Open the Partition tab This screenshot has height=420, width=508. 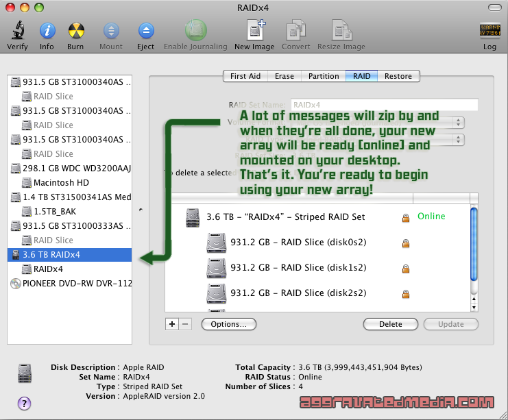(x=324, y=76)
